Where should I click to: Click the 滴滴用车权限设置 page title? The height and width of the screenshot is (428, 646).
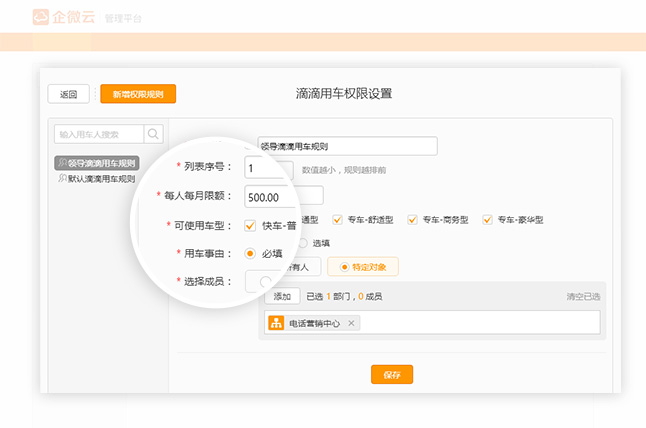click(x=344, y=94)
